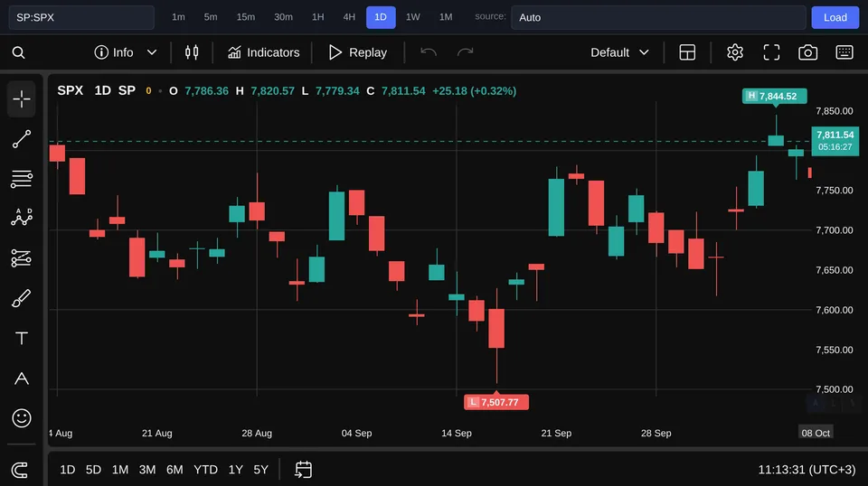
Task: Select the trend line drawing tool
Action: click(x=22, y=139)
